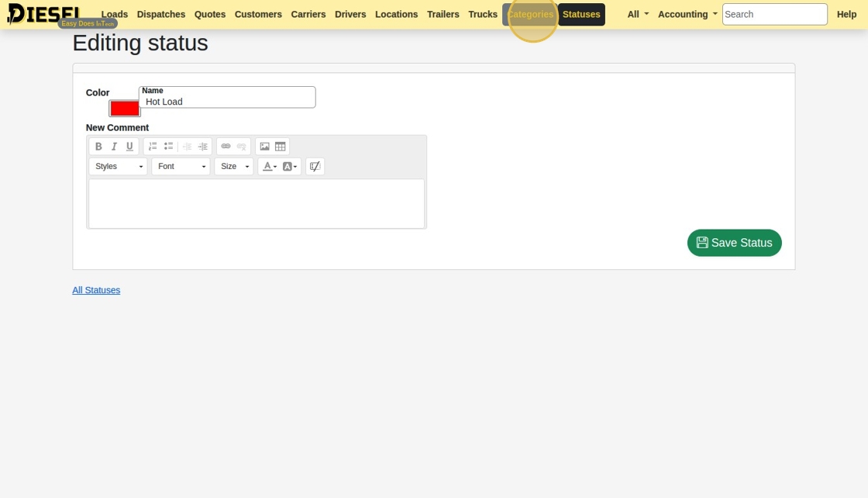Open the Font dropdown

pyautogui.click(x=181, y=166)
